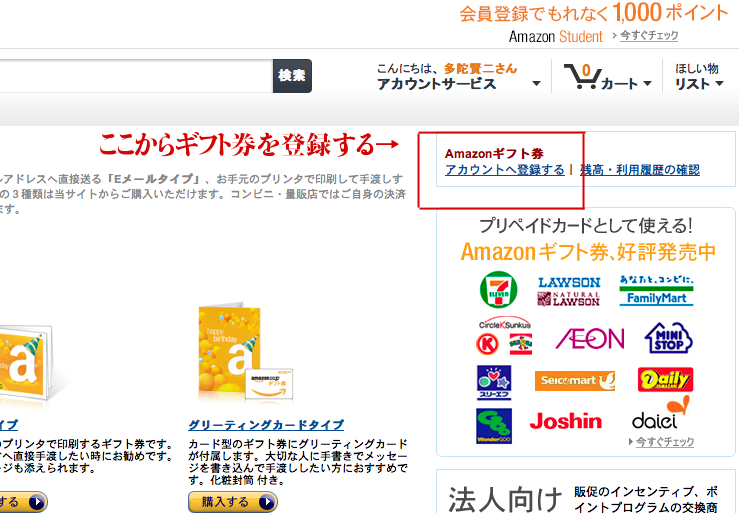
Task: Click the Joshin logo
Action: click(566, 421)
